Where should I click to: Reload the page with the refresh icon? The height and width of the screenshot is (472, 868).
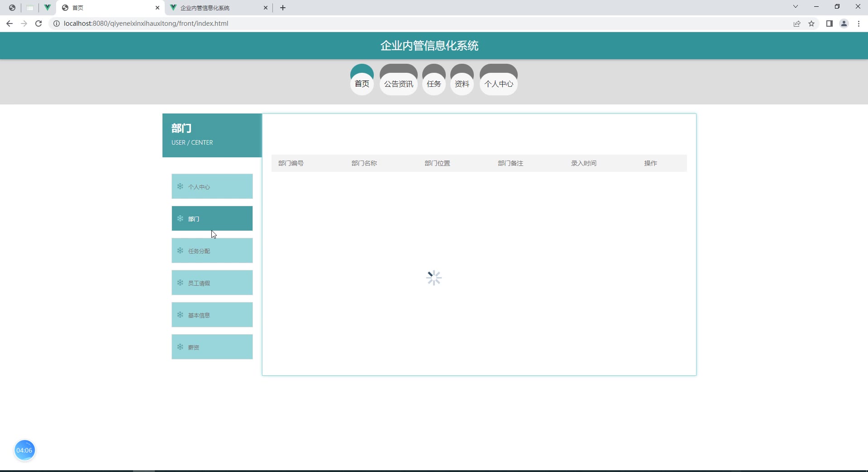point(38,24)
